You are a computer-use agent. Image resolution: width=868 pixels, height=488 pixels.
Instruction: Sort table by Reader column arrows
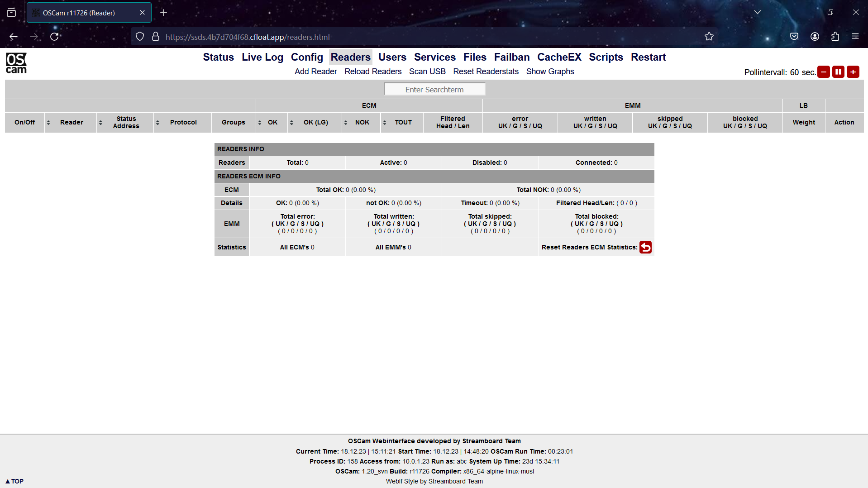click(48, 123)
